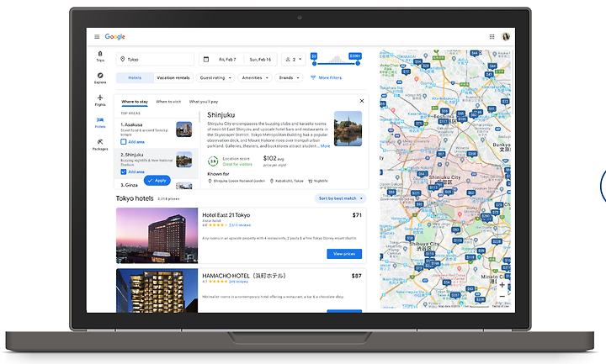This screenshot has width=606, height=364.
Task: Open the Google apps grid
Action: pyautogui.click(x=492, y=37)
